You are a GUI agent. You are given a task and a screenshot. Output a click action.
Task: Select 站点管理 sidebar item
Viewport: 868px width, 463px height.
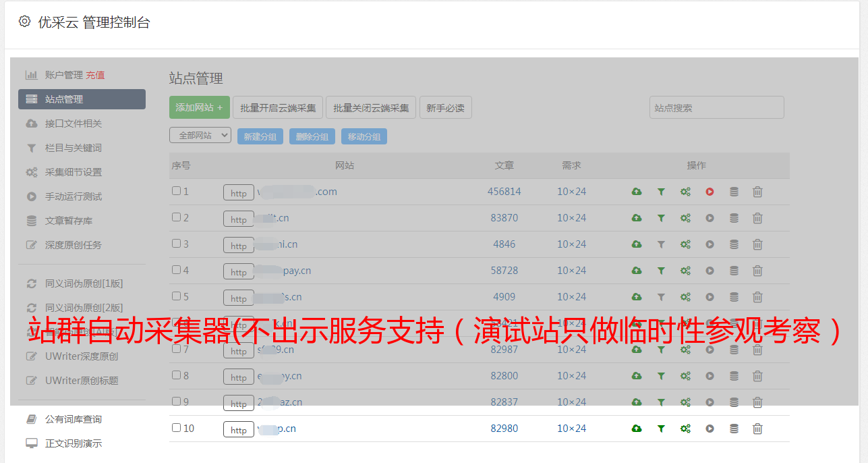(x=82, y=99)
